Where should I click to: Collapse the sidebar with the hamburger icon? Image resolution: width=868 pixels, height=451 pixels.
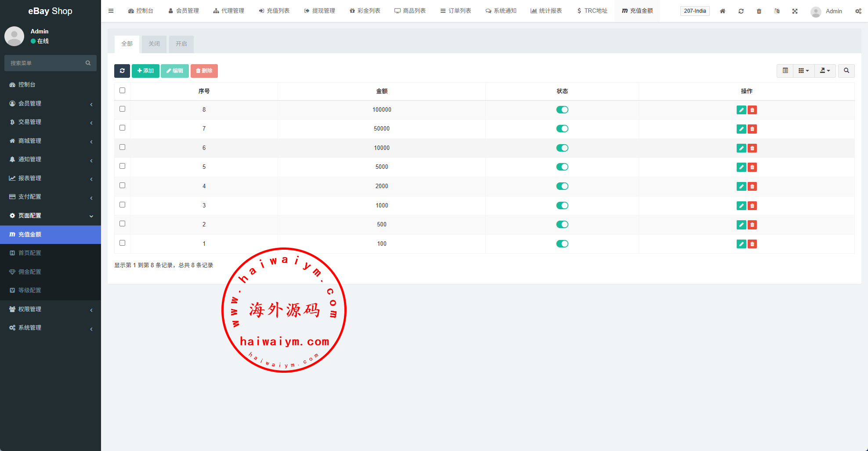pyautogui.click(x=111, y=11)
